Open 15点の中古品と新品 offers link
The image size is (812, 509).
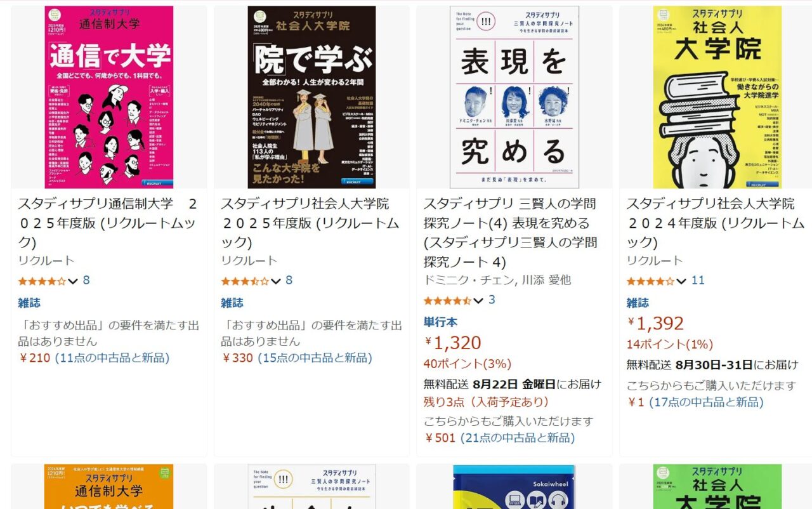pyautogui.click(x=315, y=358)
